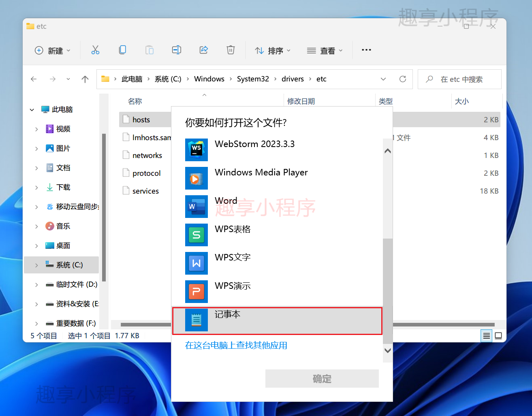Click the 确定 confirm button

[322, 379]
